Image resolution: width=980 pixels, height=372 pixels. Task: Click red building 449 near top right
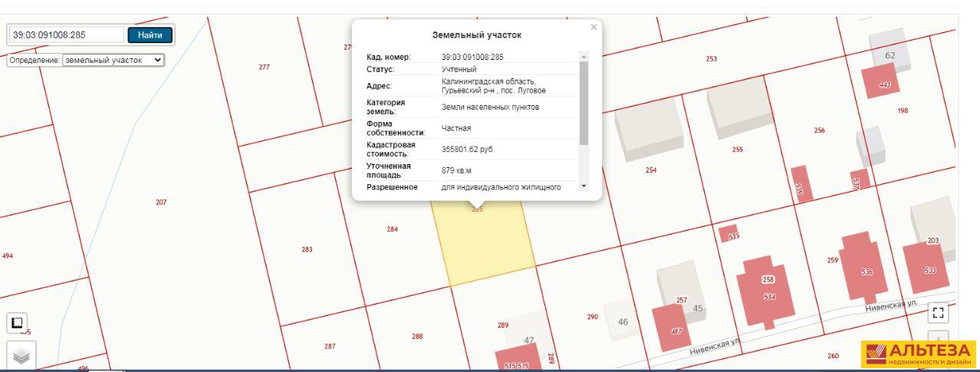tap(880, 81)
